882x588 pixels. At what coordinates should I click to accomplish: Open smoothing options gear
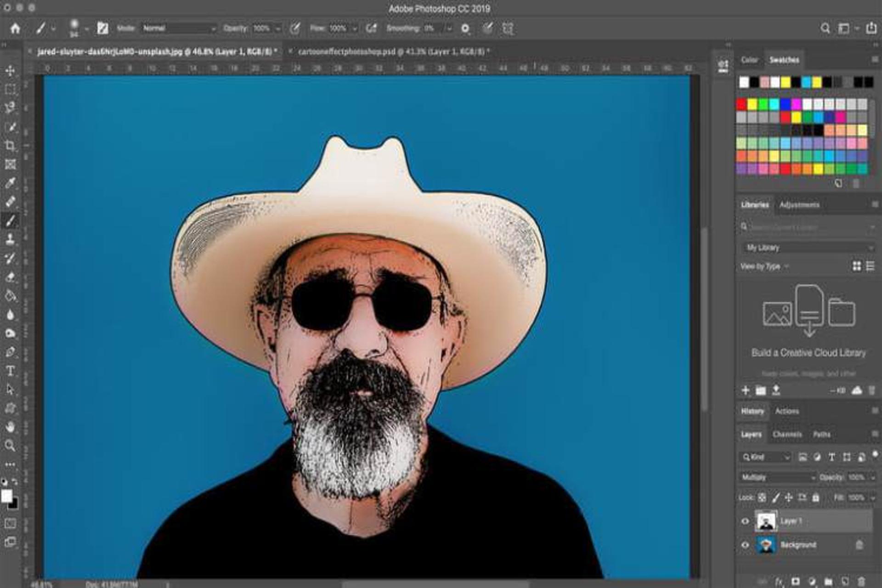(465, 28)
